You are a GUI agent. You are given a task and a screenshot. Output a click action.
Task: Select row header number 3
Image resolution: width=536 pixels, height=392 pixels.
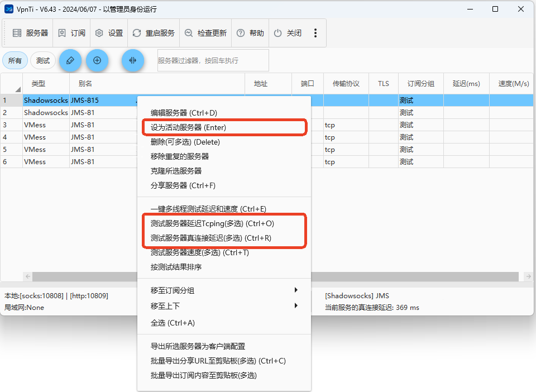point(11,125)
